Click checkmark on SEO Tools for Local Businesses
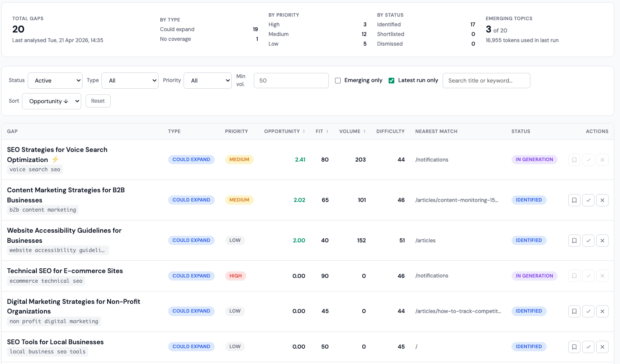Image resolution: width=620 pixels, height=364 pixels. (588, 347)
